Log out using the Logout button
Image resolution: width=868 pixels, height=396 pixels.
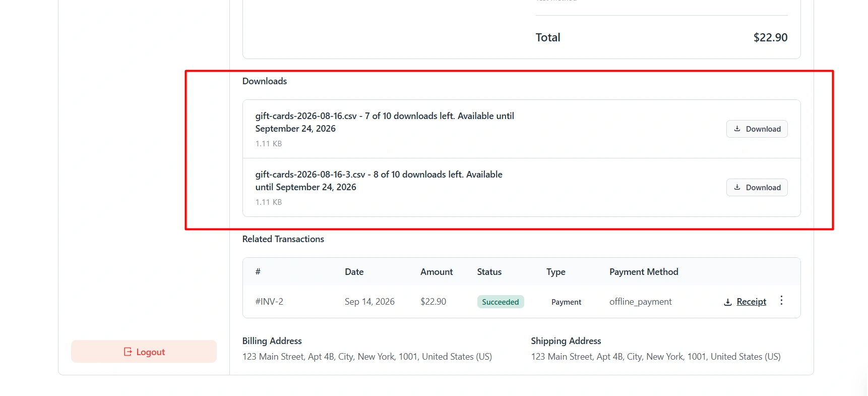point(144,352)
